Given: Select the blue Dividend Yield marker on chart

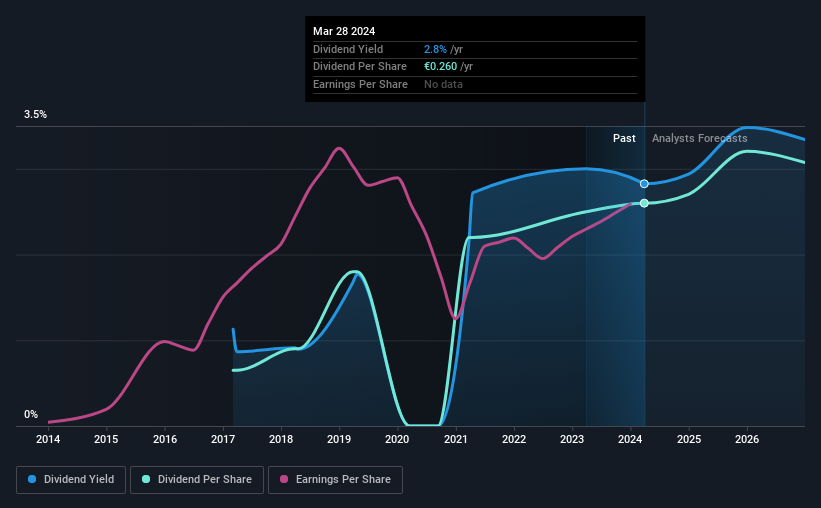Looking at the screenshot, I should [644, 184].
